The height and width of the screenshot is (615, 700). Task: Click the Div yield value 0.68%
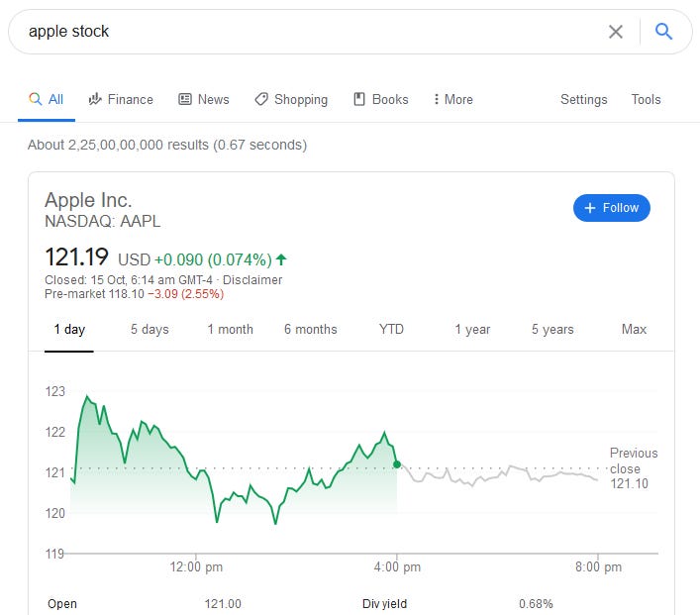click(x=536, y=604)
